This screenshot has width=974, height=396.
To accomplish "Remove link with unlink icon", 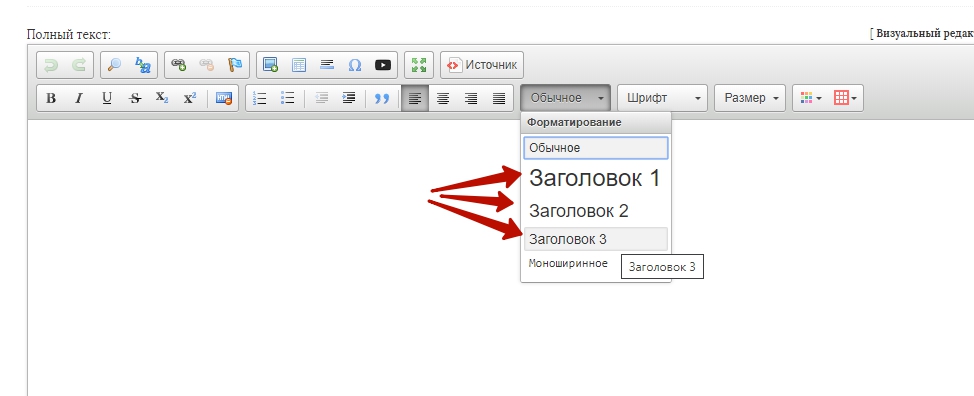I will pyautogui.click(x=206, y=65).
